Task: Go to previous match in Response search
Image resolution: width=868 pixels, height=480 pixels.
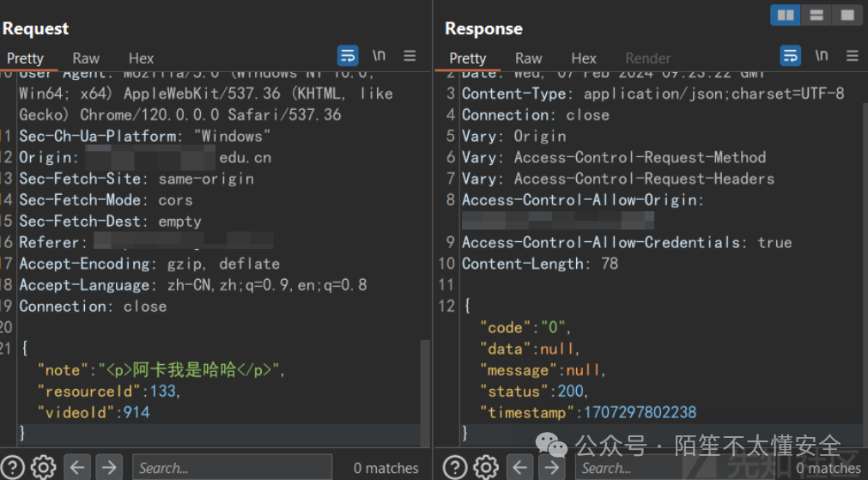Action: [x=519, y=468]
